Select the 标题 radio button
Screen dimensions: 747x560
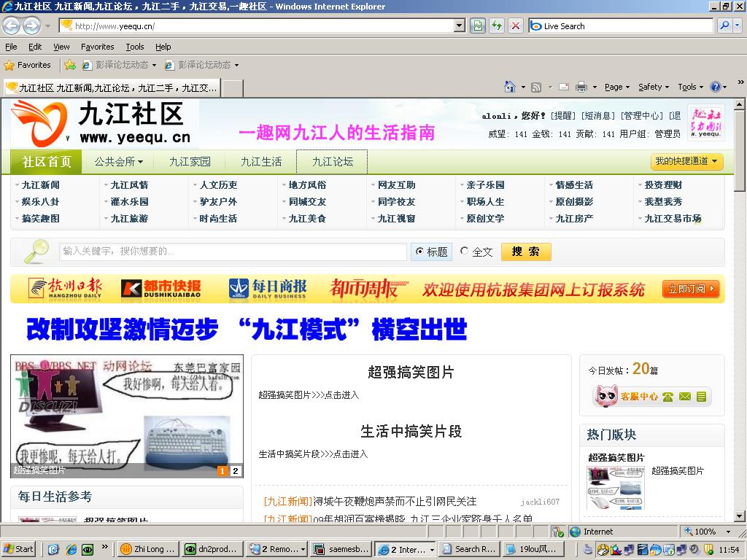(419, 252)
